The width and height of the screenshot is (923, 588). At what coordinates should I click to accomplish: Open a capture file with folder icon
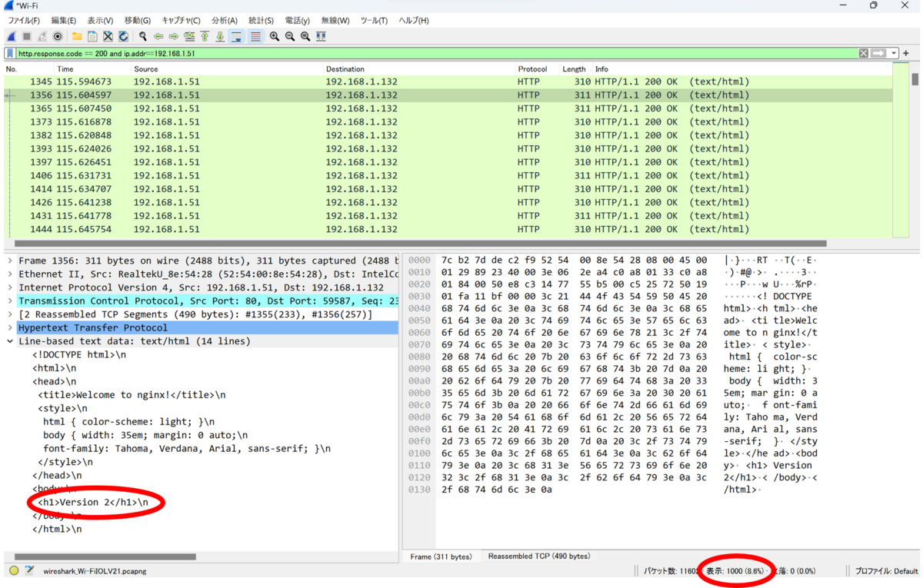pos(77,36)
